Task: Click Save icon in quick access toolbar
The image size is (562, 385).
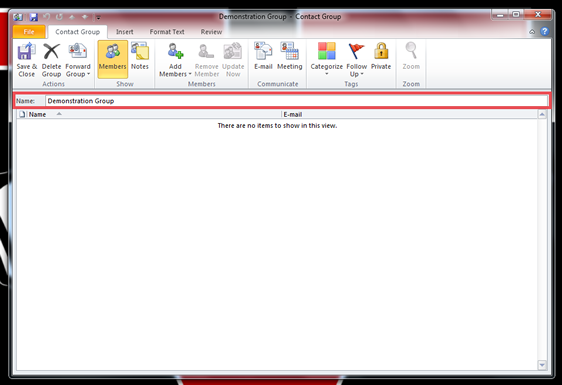Action: pyautogui.click(x=34, y=16)
